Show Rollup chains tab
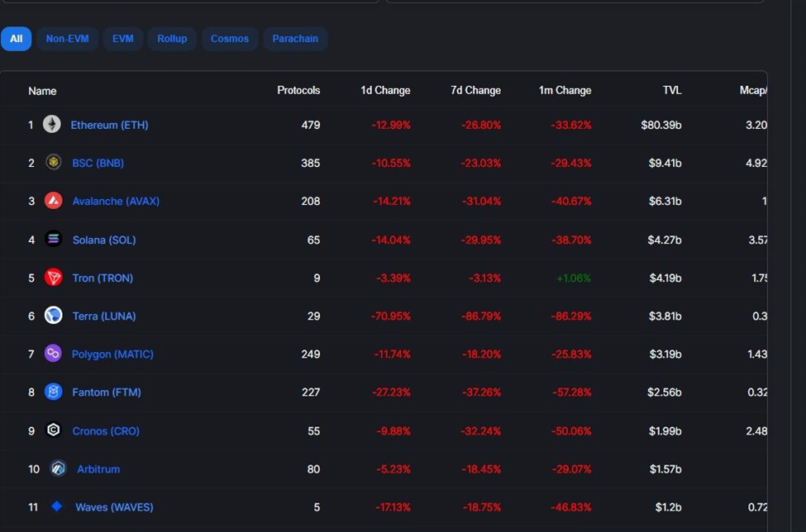 pos(172,39)
